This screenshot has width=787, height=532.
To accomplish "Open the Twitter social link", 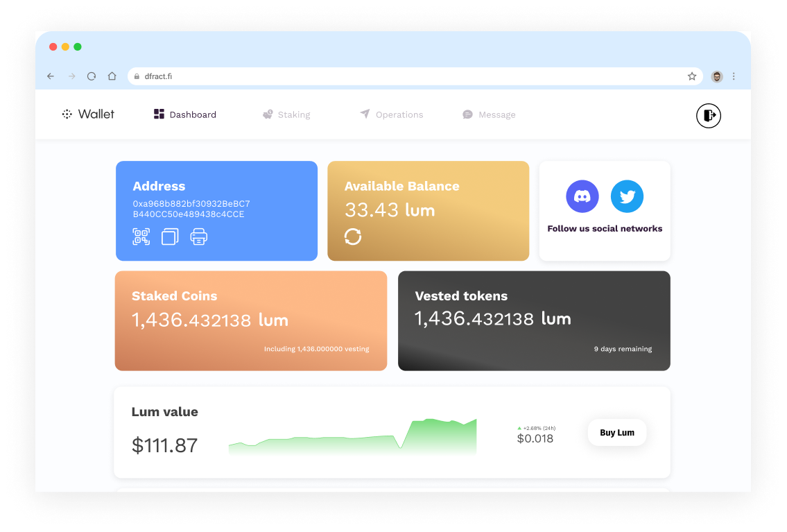I will coord(627,196).
